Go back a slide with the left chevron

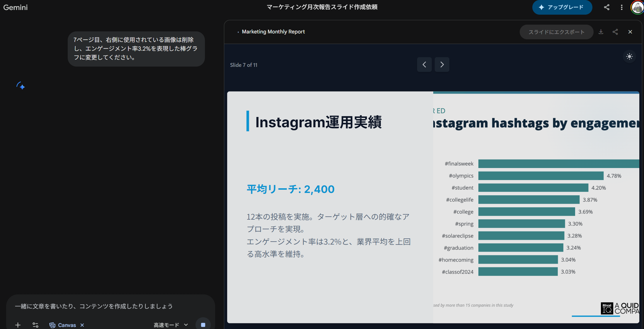(424, 65)
